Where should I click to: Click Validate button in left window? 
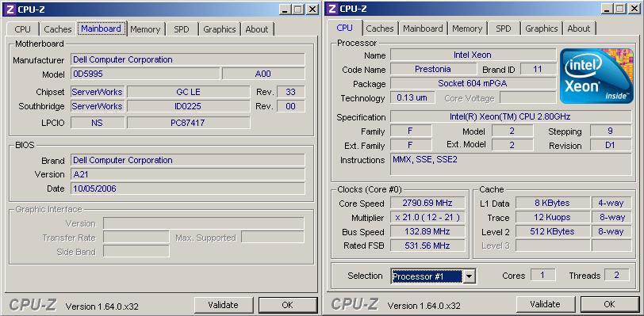click(x=224, y=305)
